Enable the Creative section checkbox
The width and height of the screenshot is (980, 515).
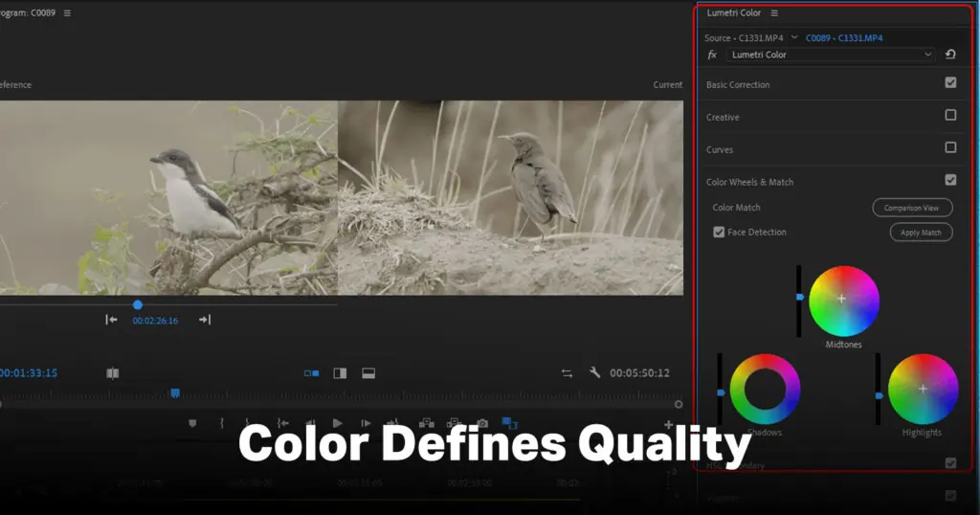coord(950,116)
